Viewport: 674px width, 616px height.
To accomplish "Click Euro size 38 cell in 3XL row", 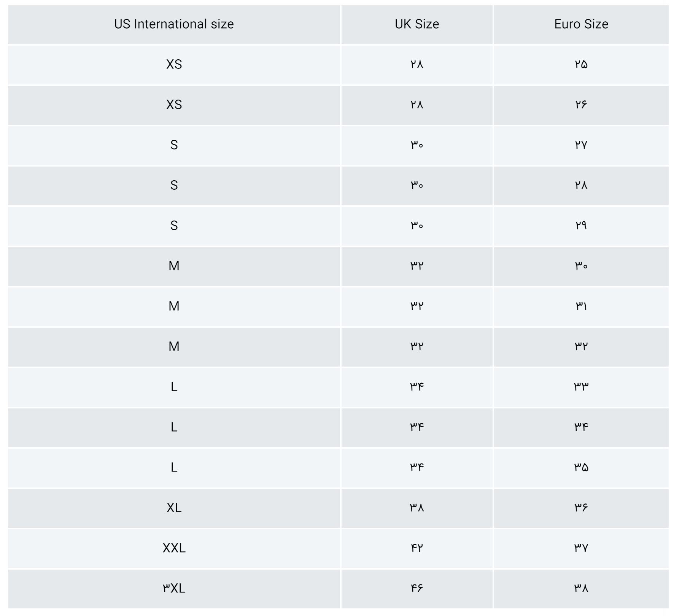I will 581,588.
